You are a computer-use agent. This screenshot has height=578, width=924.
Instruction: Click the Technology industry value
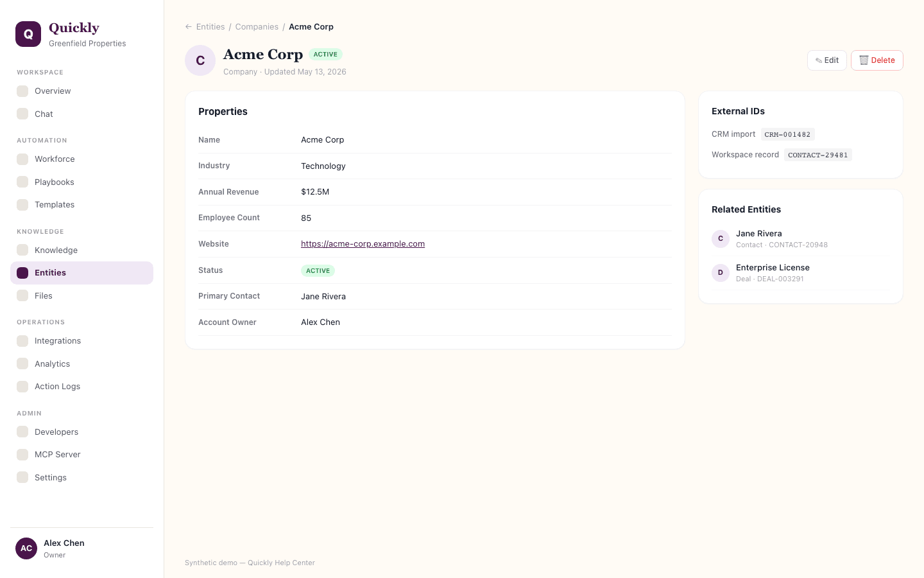point(323,166)
